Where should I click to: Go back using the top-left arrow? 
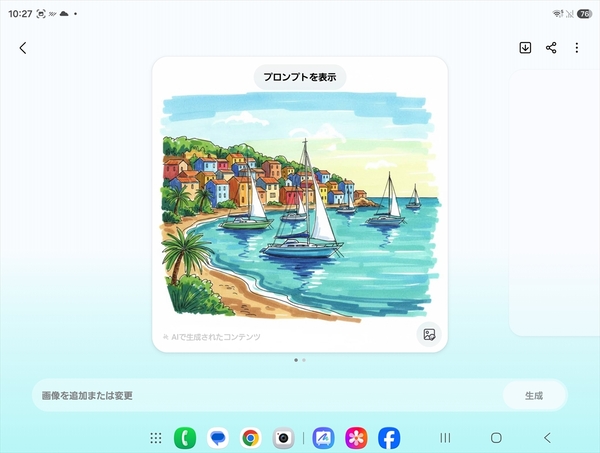point(23,48)
